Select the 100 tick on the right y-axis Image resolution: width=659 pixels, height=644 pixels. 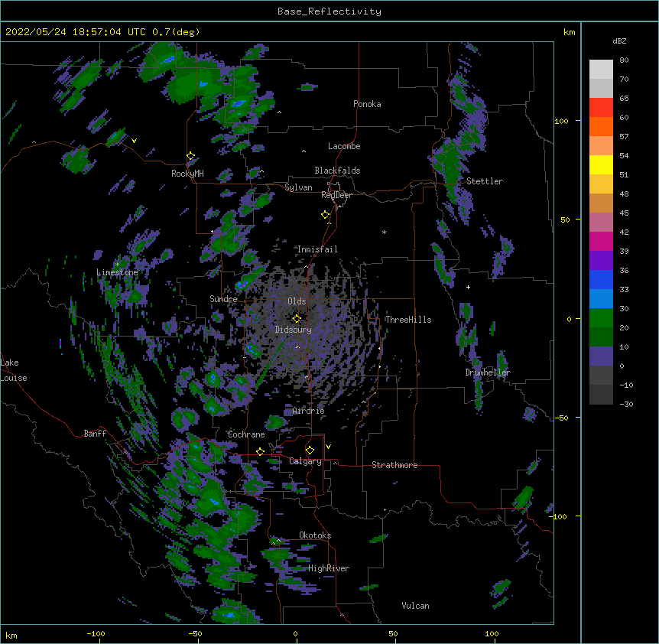[x=561, y=121]
